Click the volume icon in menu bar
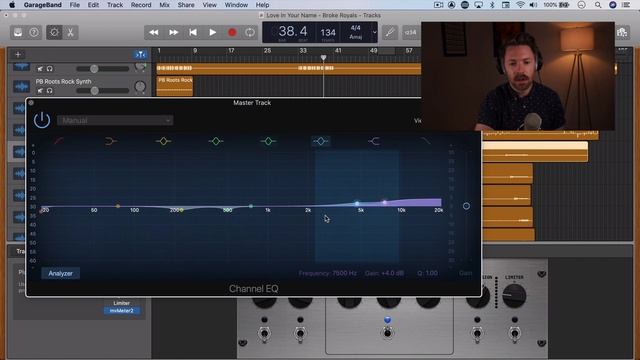This screenshot has width=640, height=360. pyautogui.click(x=533, y=5)
